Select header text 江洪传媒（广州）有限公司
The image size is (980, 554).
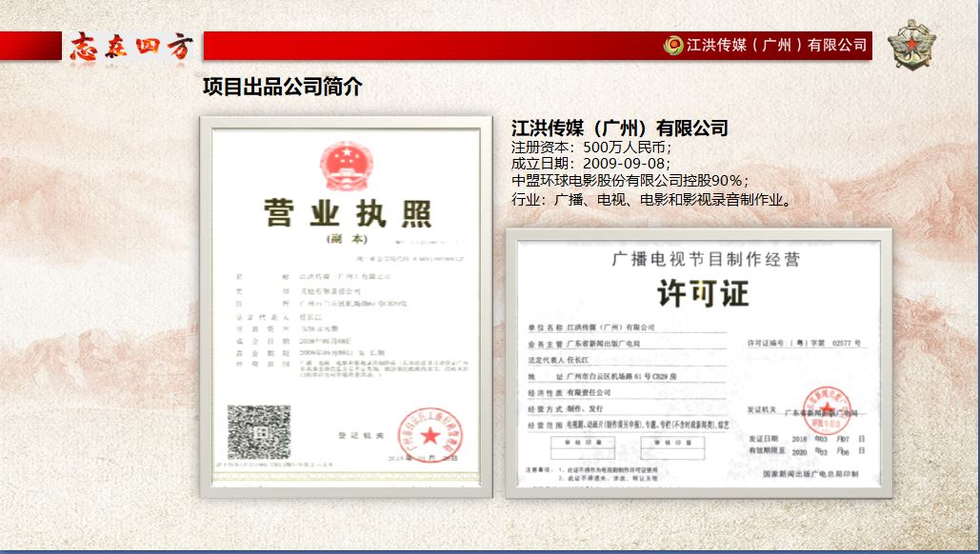point(777,45)
